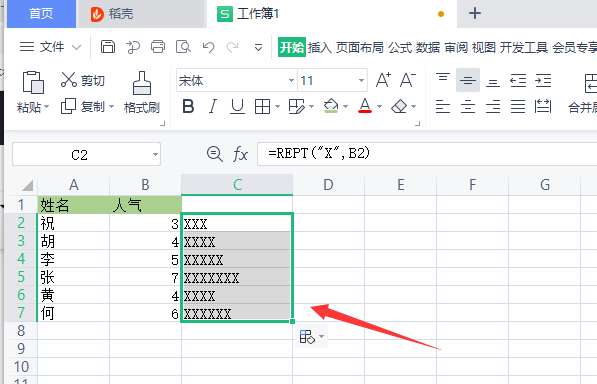
Task: Align text left
Action: [443, 107]
